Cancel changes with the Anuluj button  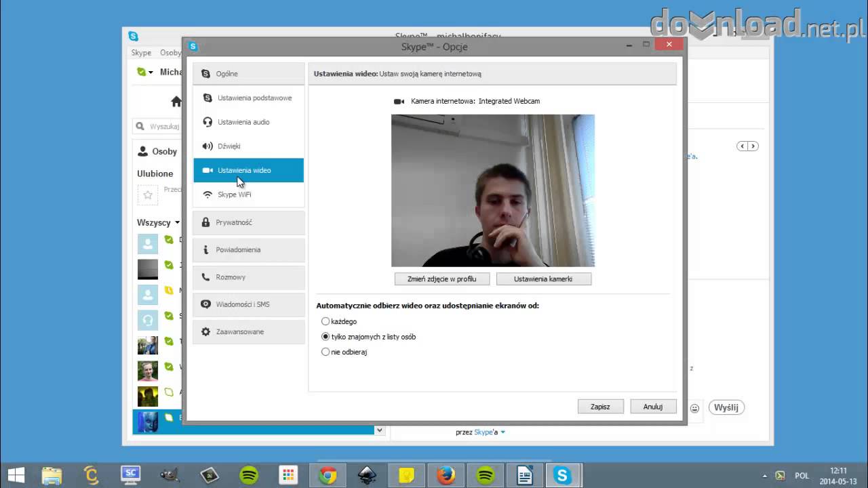click(x=653, y=407)
